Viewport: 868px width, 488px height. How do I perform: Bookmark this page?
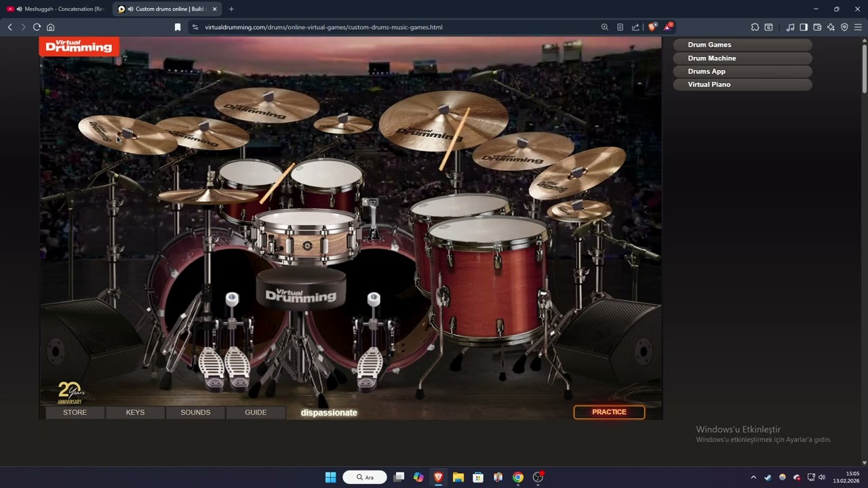pos(178,27)
